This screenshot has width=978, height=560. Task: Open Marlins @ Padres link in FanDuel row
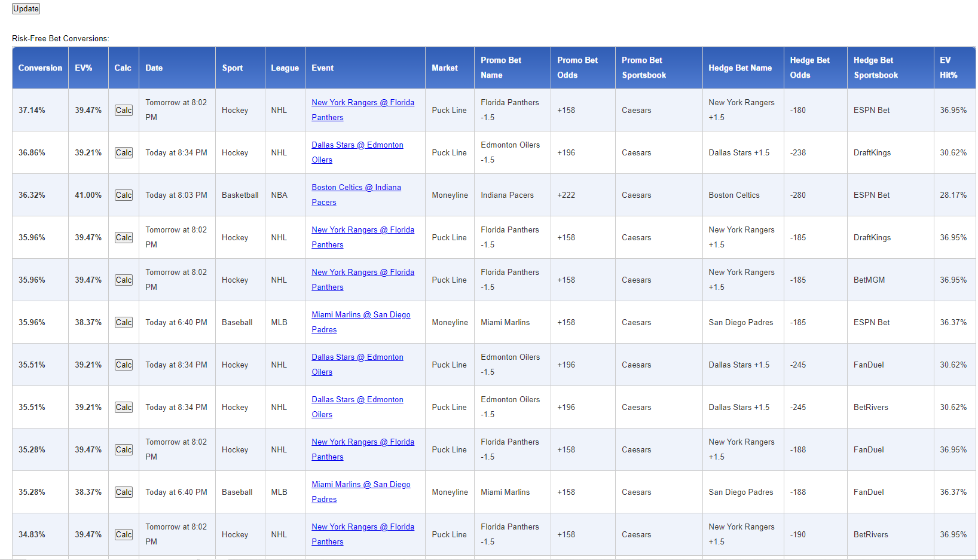pyautogui.click(x=361, y=492)
